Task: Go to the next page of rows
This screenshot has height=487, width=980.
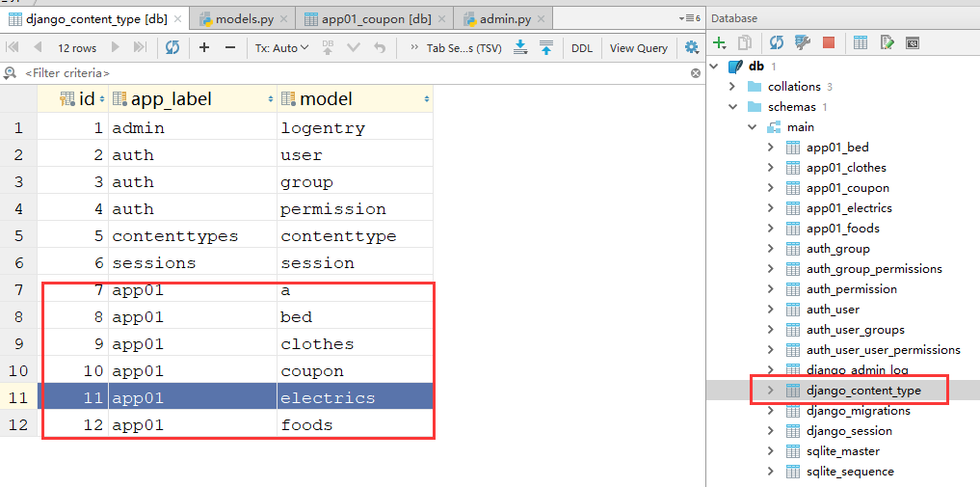Action: (115, 47)
